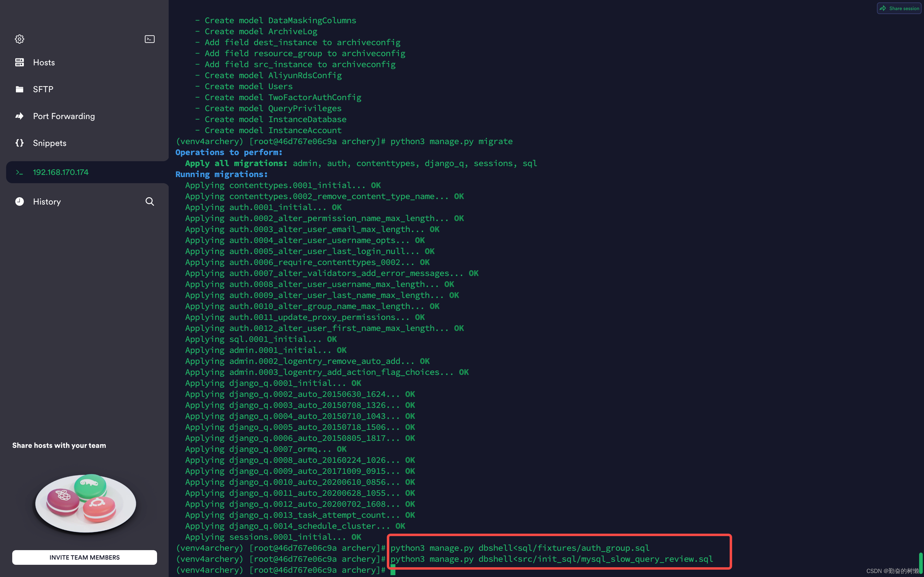
Task: Open Port Forwarding in sidebar
Action: [x=64, y=116]
